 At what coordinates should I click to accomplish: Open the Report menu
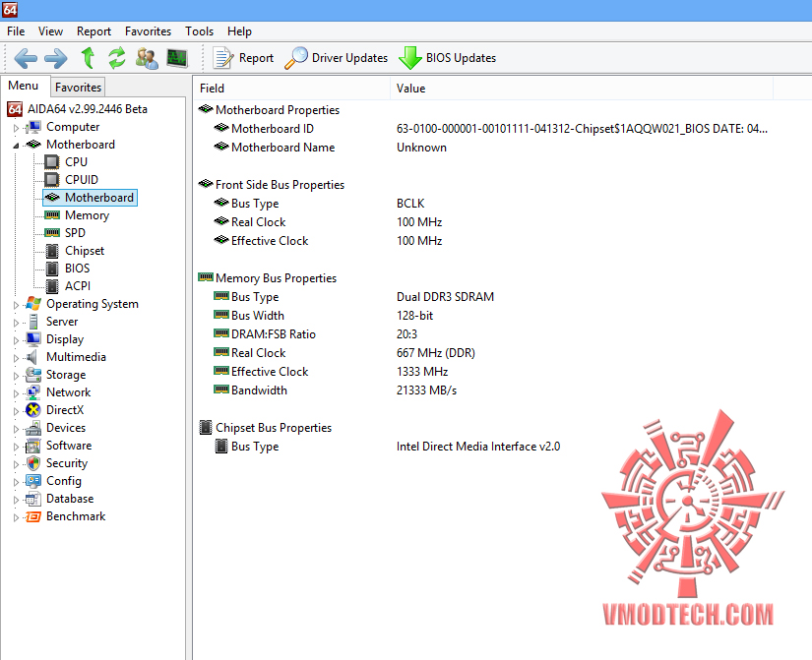pyautogui.click(x=94, y=31)
